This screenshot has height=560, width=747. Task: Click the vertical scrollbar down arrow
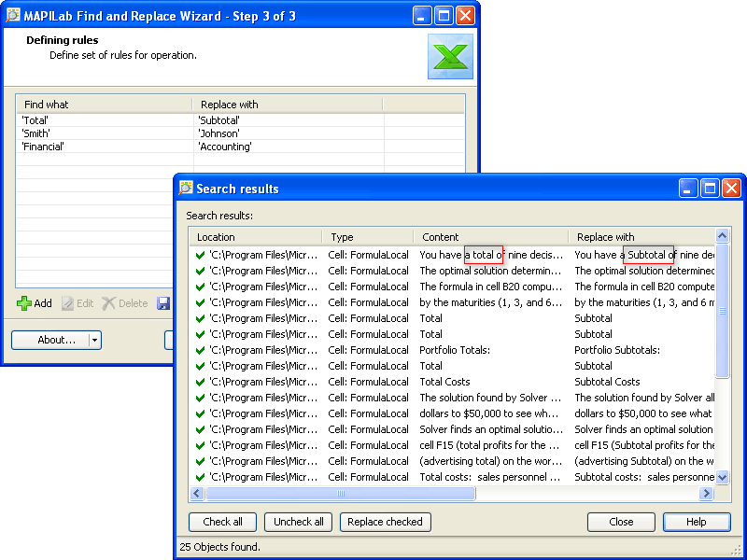[x=722, y=477]
